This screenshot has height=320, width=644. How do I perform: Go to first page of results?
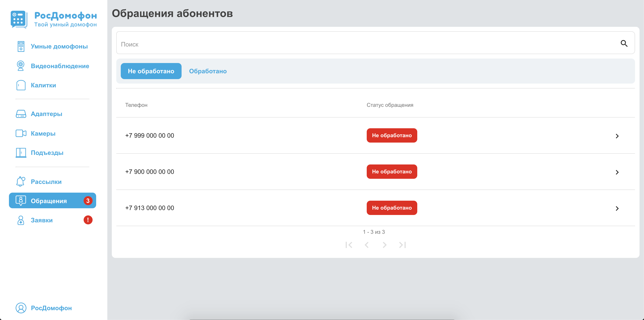point(349,245)
